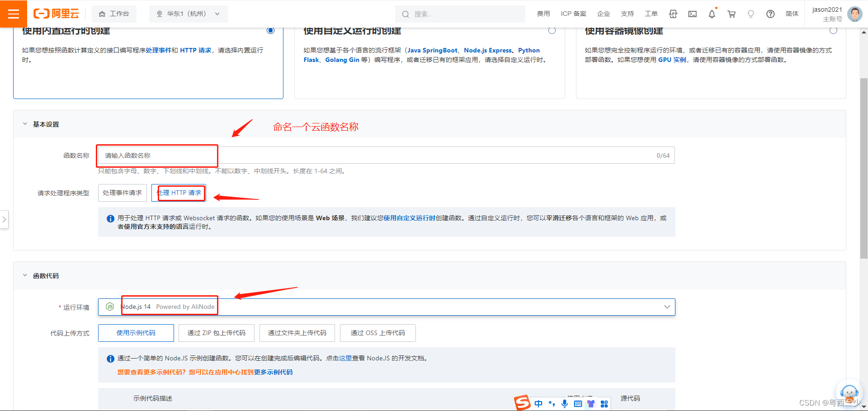Image resolution: width=868 pixels, height=411 pixels.
Task: Expand the left side panel arrow
Action: pyautogui.click(x=4, y=219)
